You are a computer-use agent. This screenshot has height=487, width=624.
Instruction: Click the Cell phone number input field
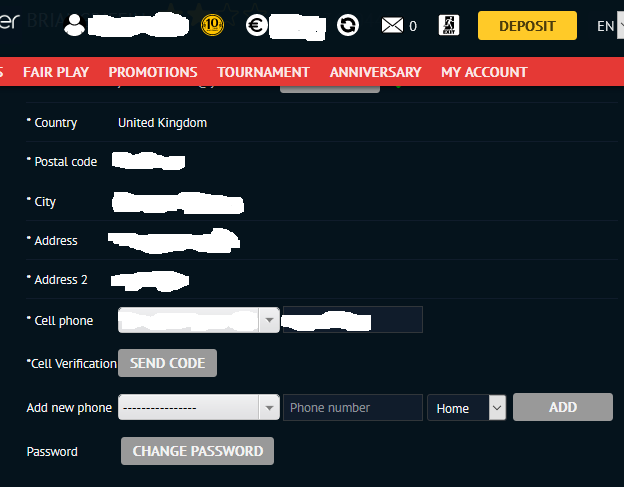click(353, 319)
